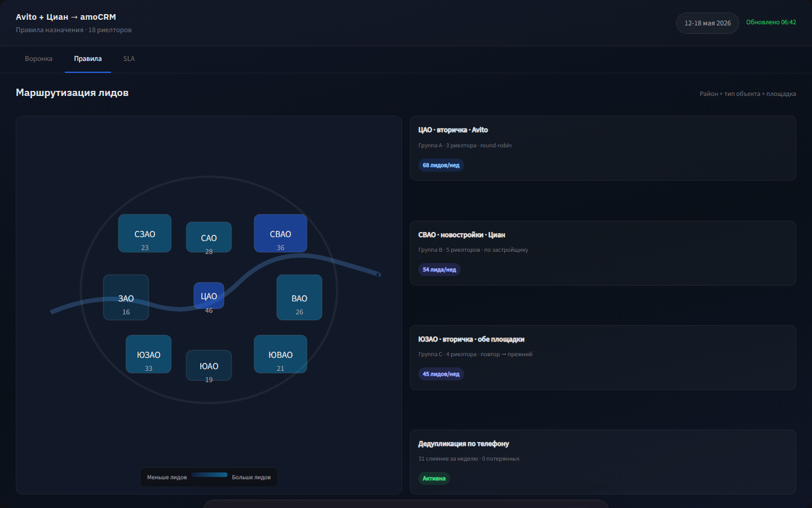Select the ЮЗАО district tile

pyautogui.click(x=148, y=354)
